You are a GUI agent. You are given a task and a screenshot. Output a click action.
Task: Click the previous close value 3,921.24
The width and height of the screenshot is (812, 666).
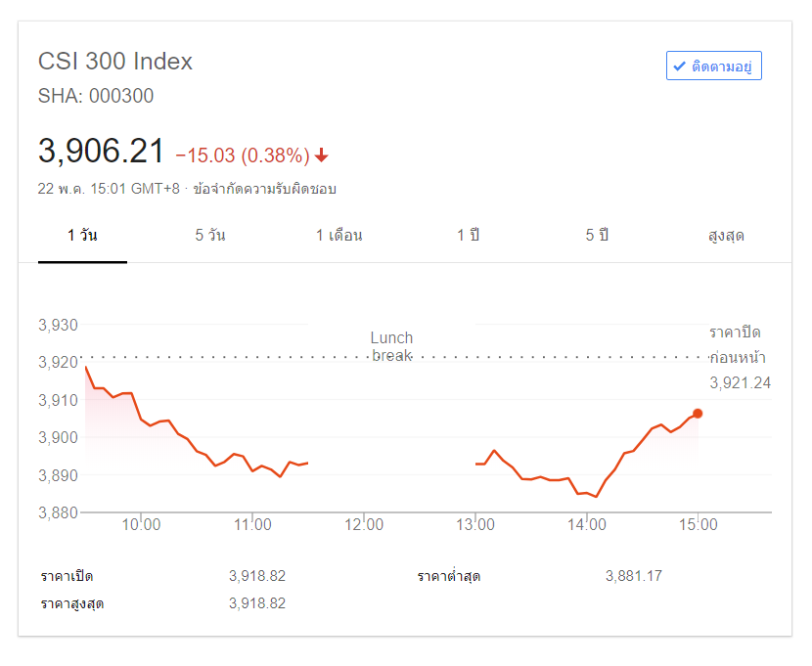(740, 382)
